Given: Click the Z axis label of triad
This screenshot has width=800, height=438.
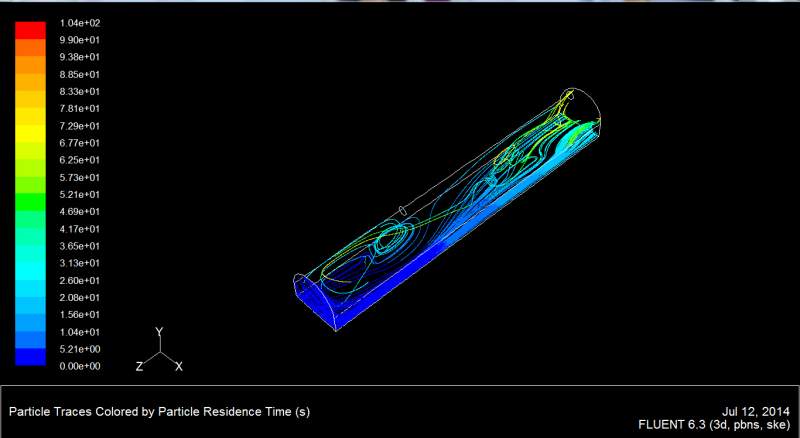Looking at the screenshot, I should 139,367.
